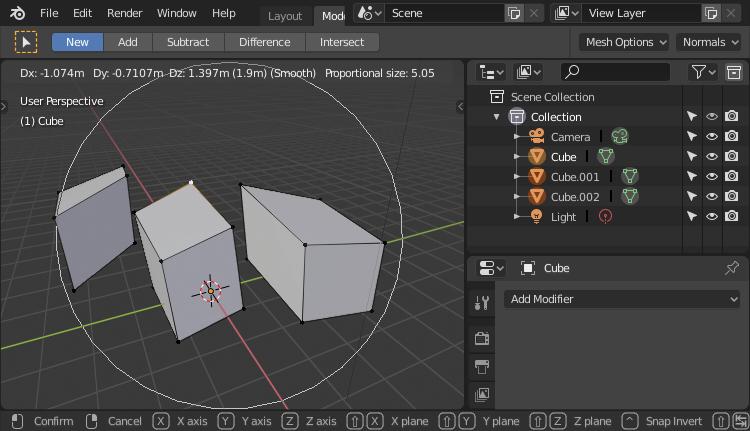This screenshot has width=750, height=431.
Task: Click the new collection icon in outliner
Action: point(734,72)
